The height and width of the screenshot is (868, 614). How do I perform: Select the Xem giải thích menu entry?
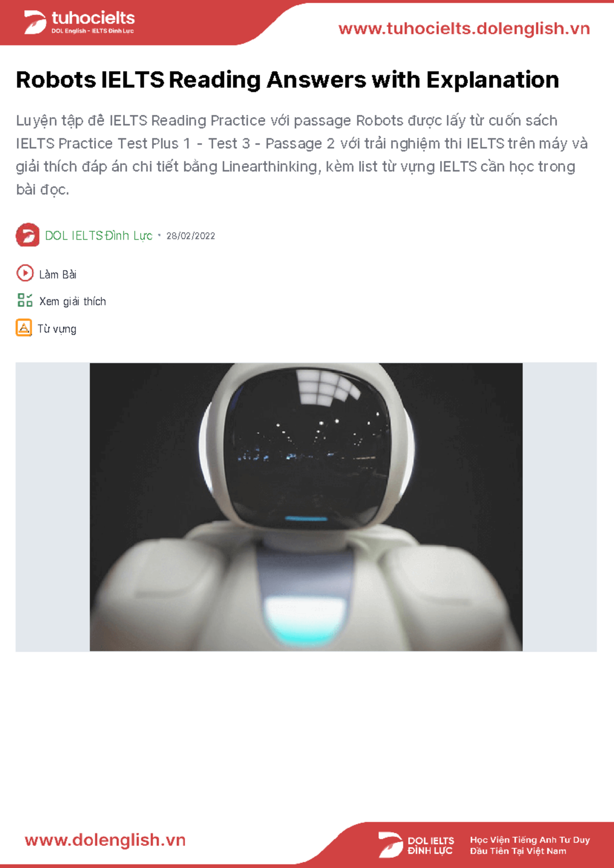click(x=73, y=301)
